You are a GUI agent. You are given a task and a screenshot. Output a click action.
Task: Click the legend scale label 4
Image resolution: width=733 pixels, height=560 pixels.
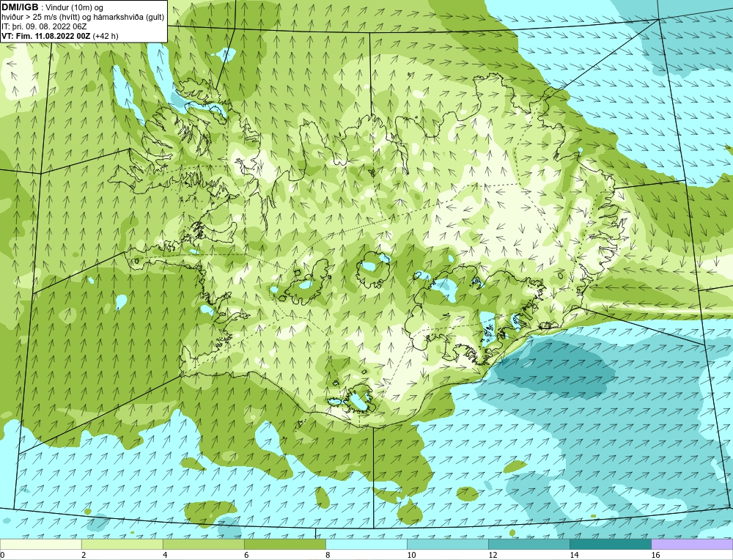click(165, 555)
